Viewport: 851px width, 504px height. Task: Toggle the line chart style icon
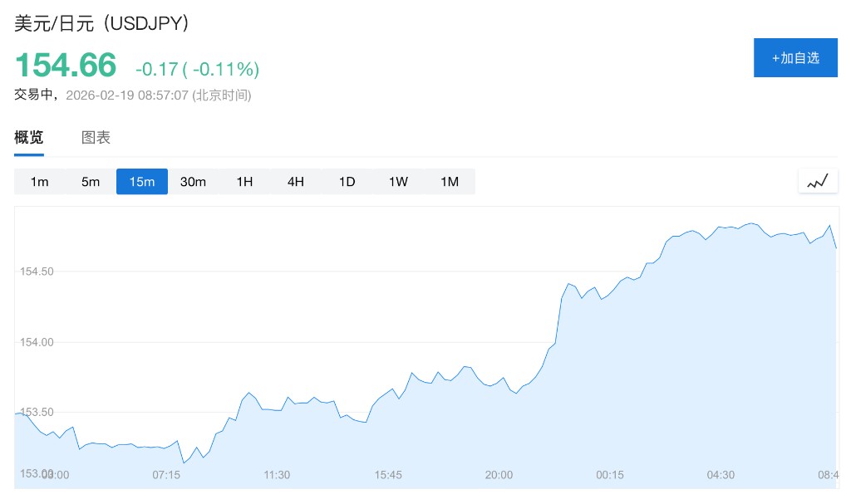pos(818,181)
